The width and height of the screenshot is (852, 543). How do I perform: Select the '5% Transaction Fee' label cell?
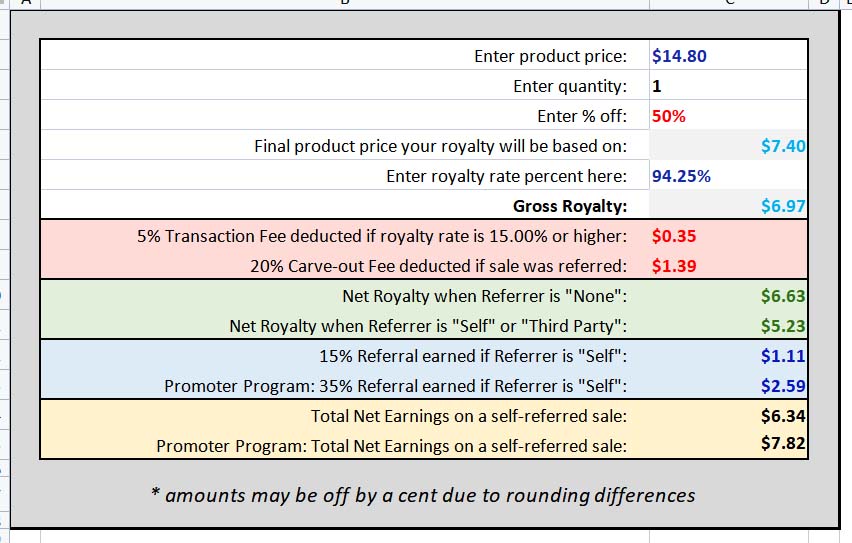coord(345,235)
